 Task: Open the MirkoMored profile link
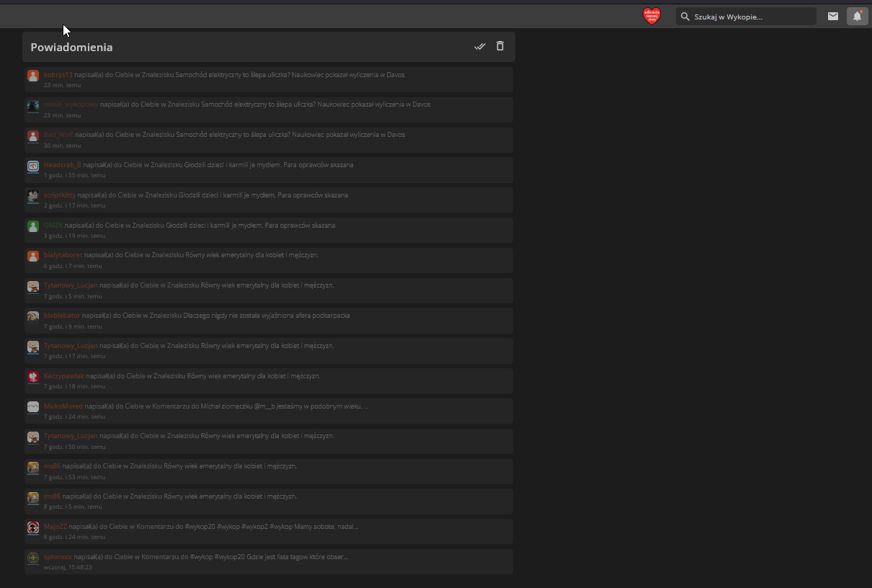[63, 406]
